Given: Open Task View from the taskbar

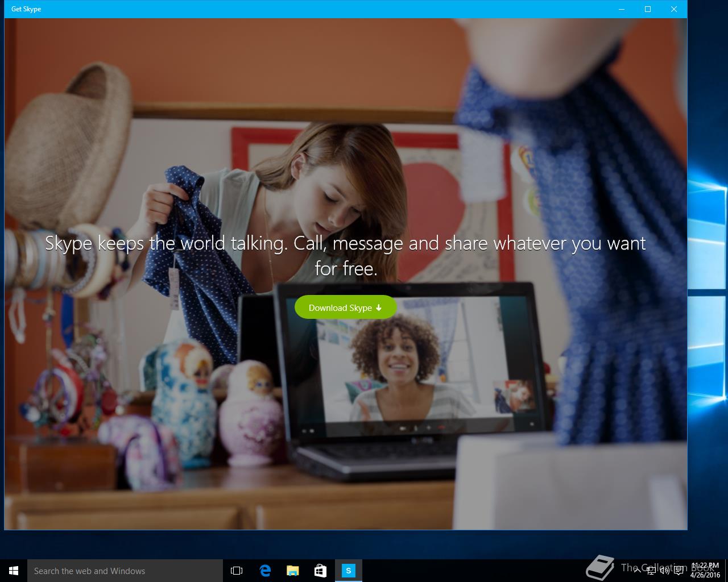Looking at the screenshot, I should pyautogui.click(x=237, y=571).
